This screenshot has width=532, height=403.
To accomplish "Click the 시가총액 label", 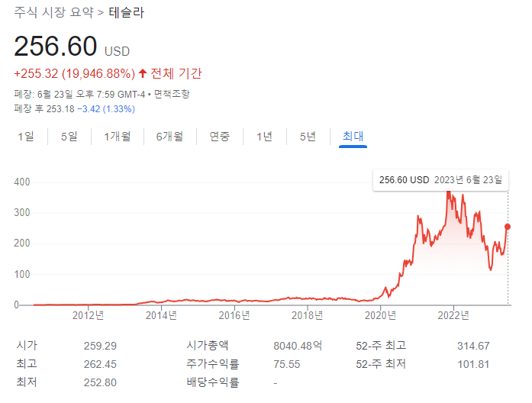I will [x=208, y=346].
